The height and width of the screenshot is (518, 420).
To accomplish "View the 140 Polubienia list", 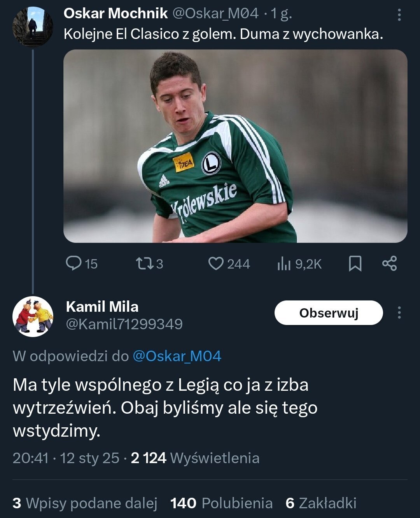I will point(221,503).
